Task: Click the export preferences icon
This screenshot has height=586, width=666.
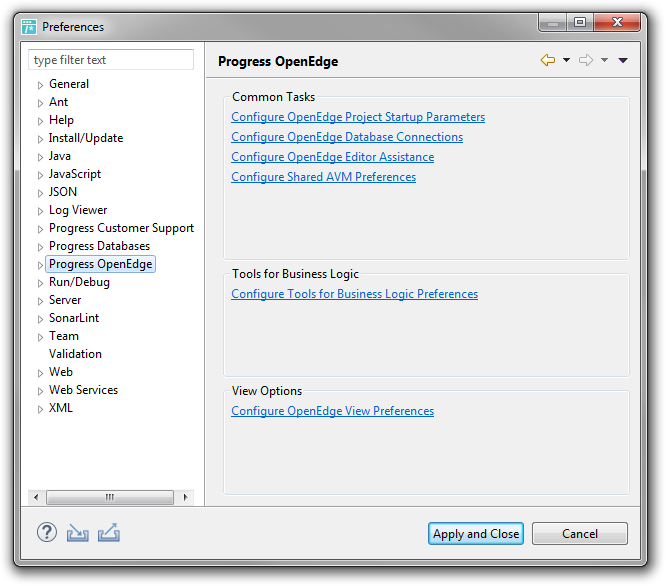Action: 109,532
